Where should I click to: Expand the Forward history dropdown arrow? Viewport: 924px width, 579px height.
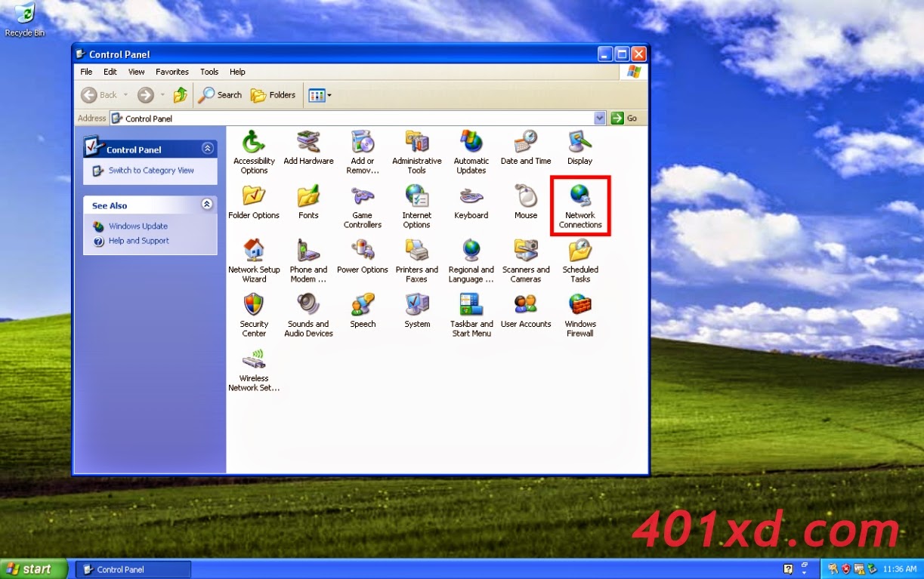(x=162, y=95)
